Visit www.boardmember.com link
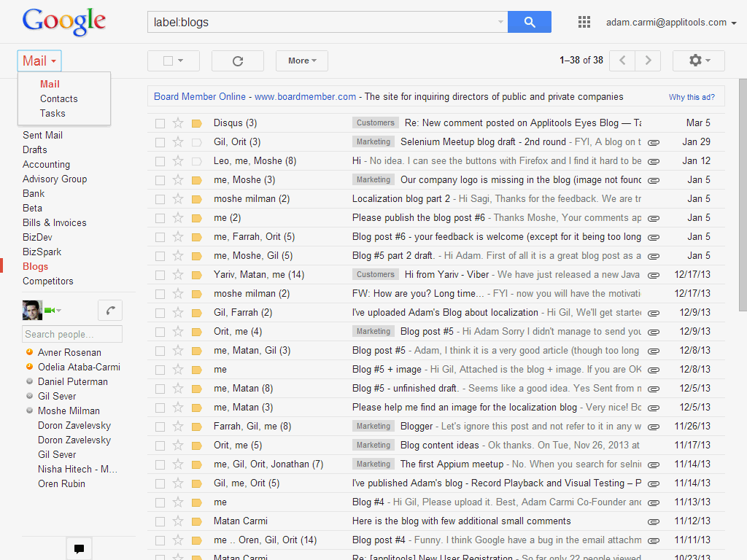This screenshot has height=560, width=747. [305, 97]
